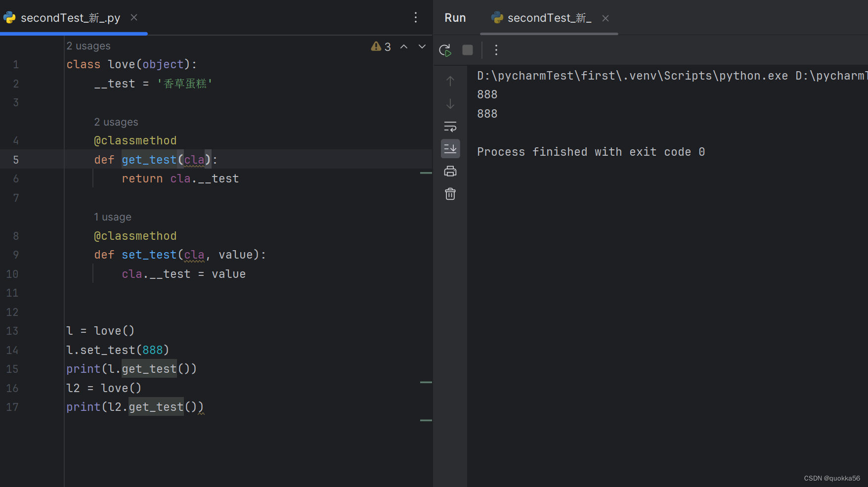
Task: Click 'print(l.get_test())' on line 15
Action: coord(131,369)
